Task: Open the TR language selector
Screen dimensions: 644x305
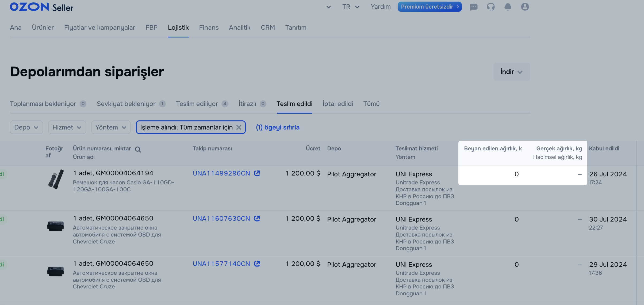Action: (x=351, y=7)
